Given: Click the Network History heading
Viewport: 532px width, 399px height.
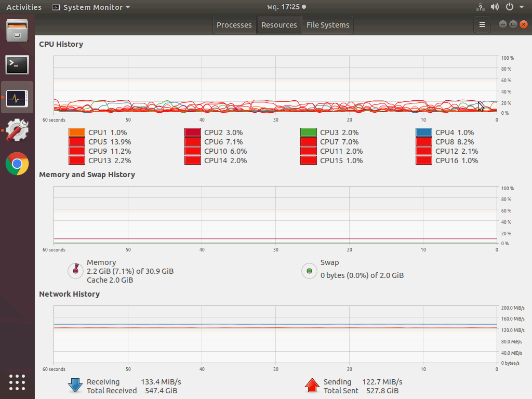Looking at the screenshot, I should tap(69, 294).
